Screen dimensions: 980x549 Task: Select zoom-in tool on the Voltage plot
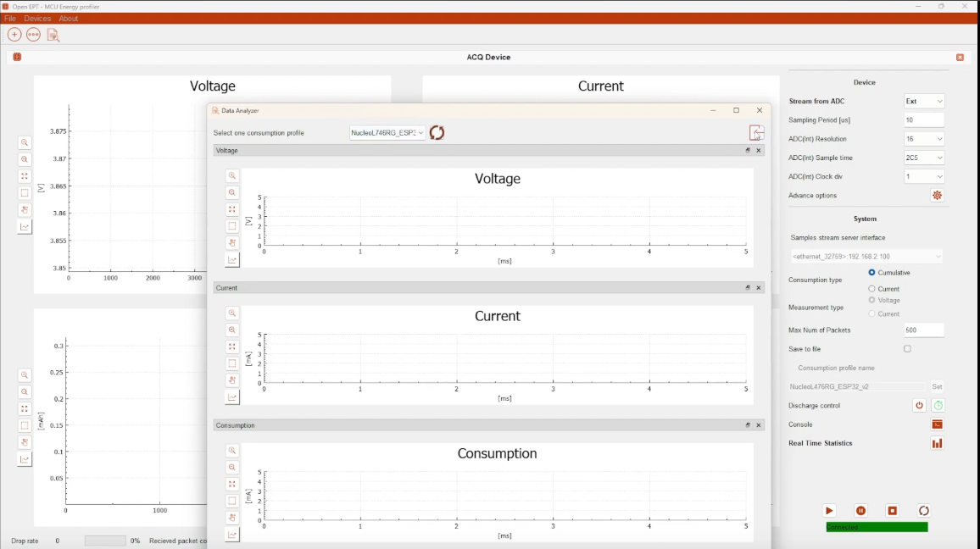click(x=232, y=175)
